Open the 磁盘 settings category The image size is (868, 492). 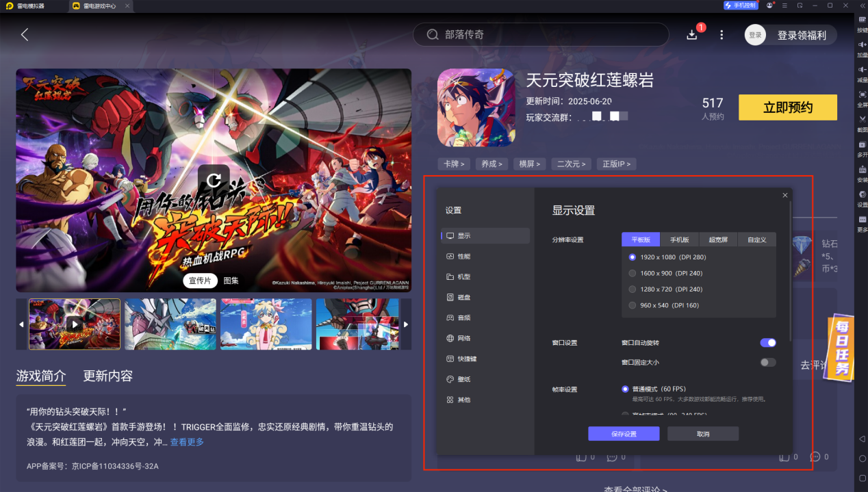pyautogui.click(x=485, y=297)
